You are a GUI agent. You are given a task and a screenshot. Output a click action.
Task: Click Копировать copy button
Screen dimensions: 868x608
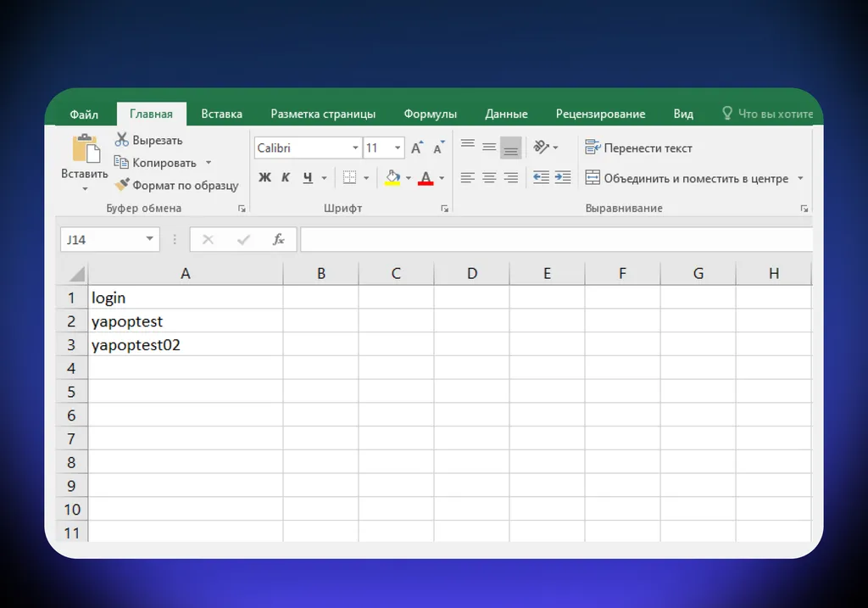pos(155,163)
